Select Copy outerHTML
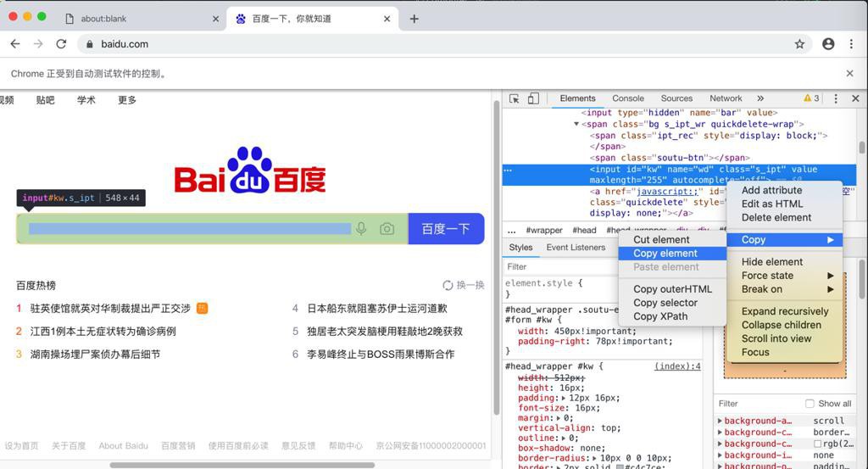868x469 pixels. coord(672,289)
